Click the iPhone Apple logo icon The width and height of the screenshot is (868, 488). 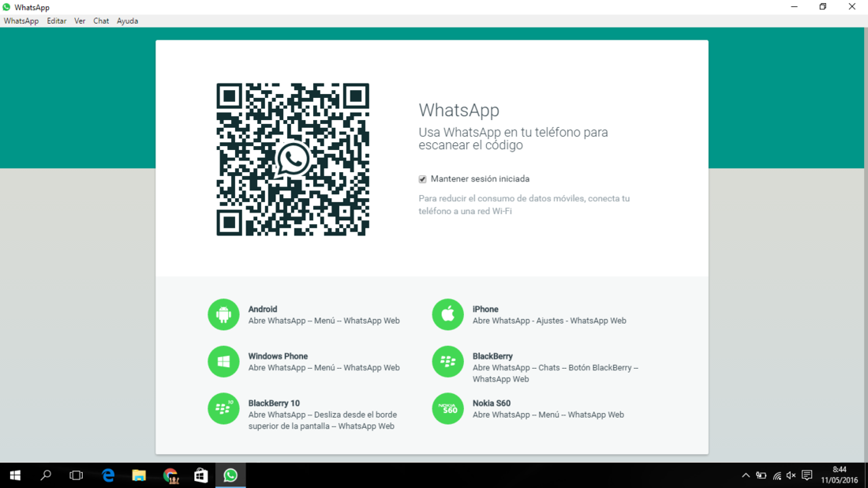coord(448,314)
